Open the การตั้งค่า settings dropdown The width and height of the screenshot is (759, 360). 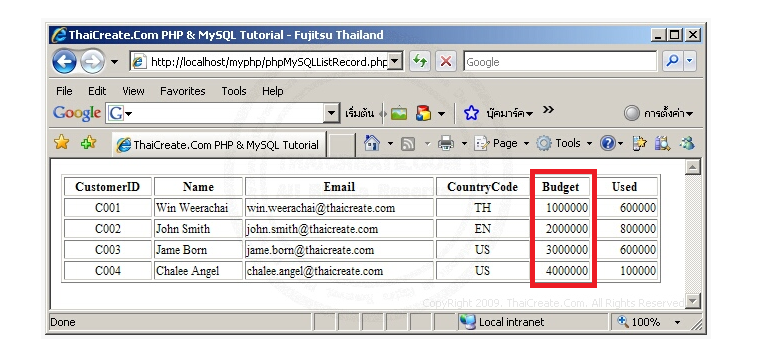(x=668, y=114)
